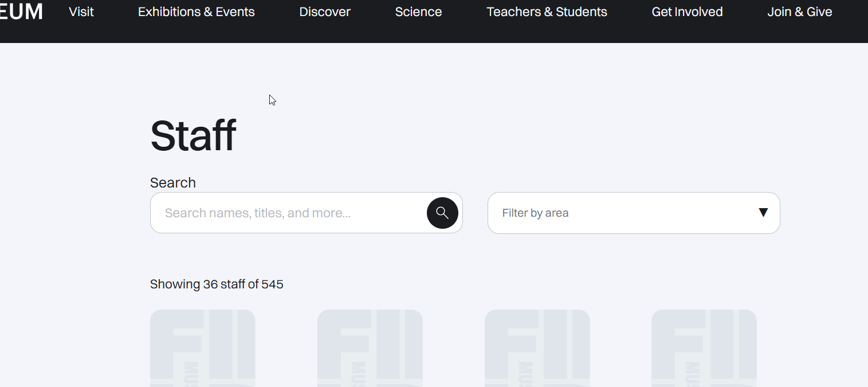Click the Join & Give link
This screenshot has width=868, height=387.
pos(799,12)
